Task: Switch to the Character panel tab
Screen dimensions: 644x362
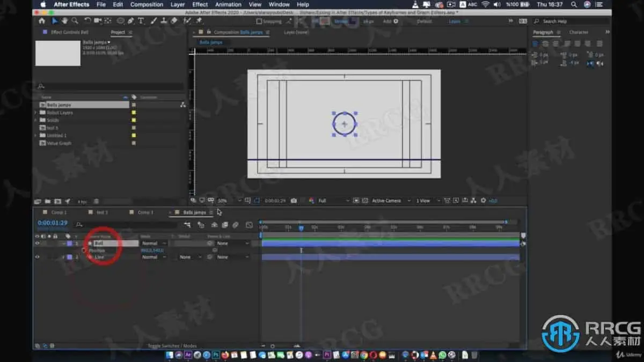Action: pyautogui.click(x=579, y=32)
